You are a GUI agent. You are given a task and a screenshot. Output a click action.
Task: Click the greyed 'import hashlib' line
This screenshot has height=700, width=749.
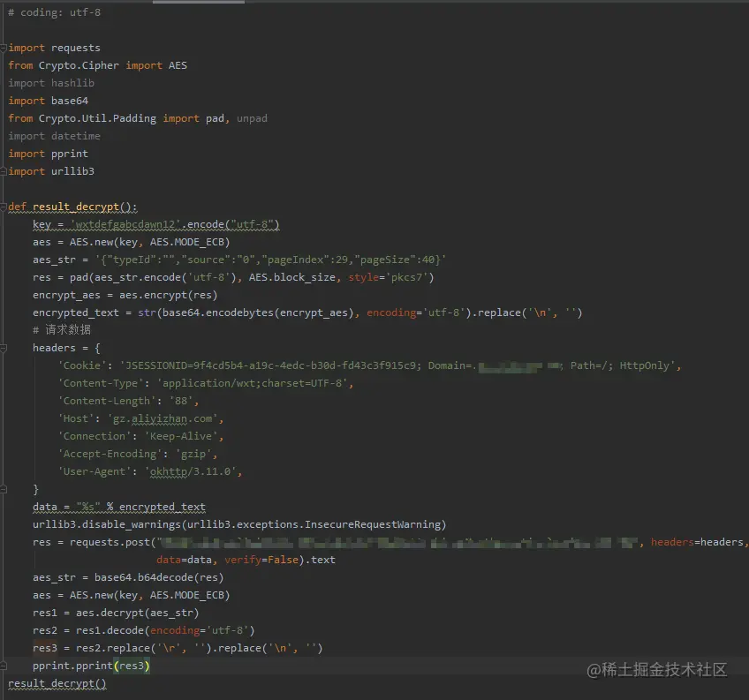point(51,83)
